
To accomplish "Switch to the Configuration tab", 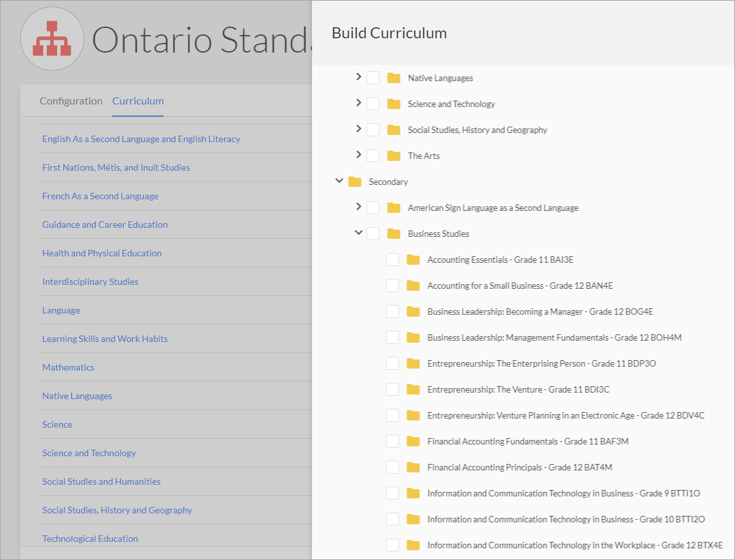I will (71, 101).
